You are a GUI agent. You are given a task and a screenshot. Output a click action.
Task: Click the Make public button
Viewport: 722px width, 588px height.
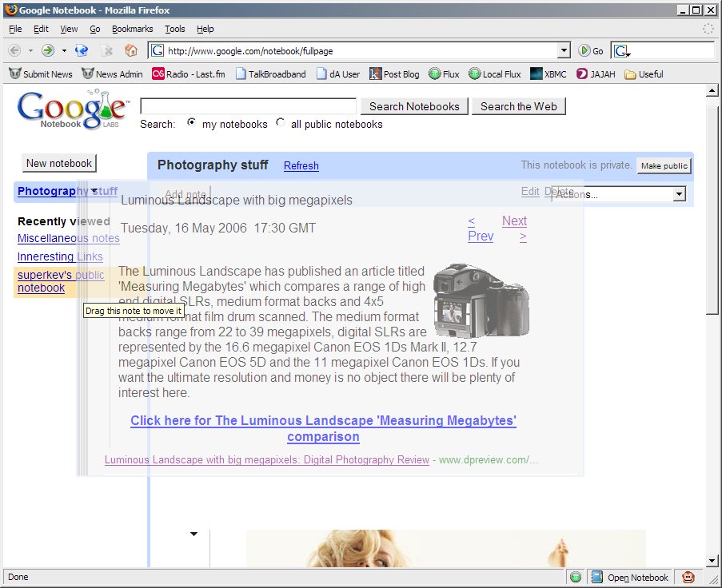coord(664,166)
